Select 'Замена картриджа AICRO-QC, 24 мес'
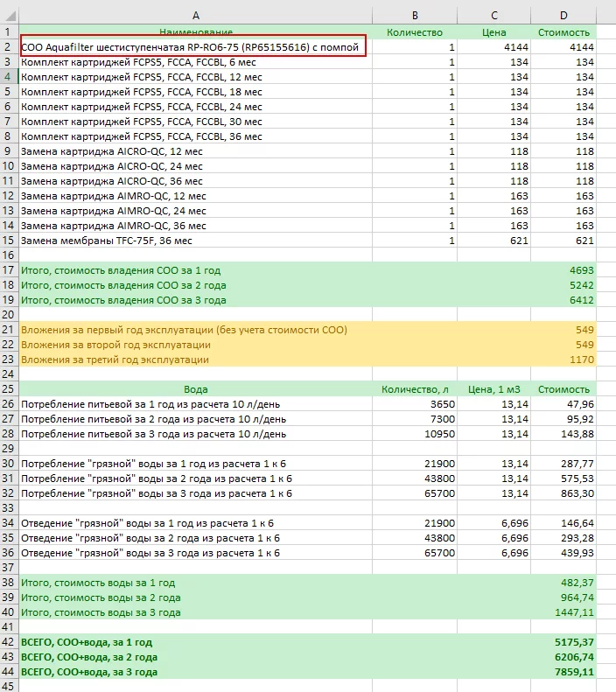The width and height of the screenshot is (616, 692). click(x=195, y=166)
